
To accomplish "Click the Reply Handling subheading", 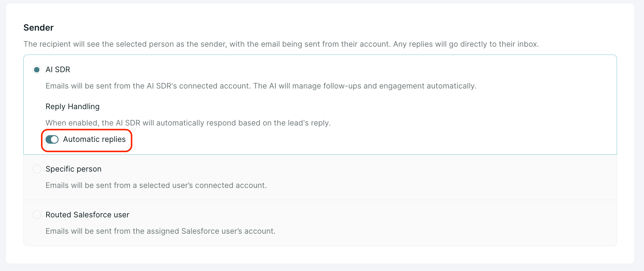I will click(x=73, y=107).
